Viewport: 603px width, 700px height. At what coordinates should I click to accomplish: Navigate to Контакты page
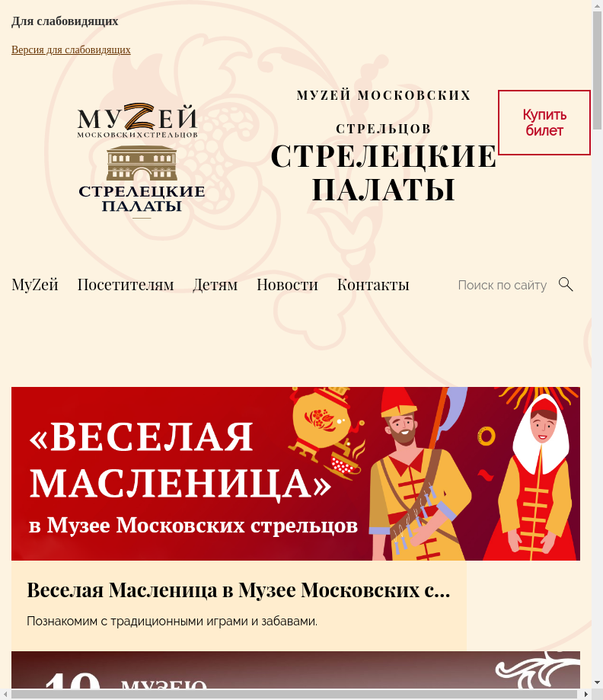(373, 285)
